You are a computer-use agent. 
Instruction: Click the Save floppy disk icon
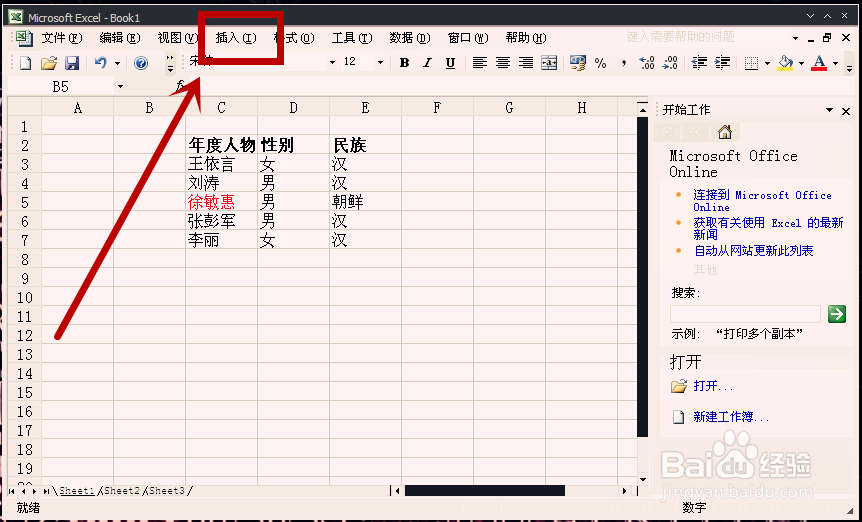(72, 63)
